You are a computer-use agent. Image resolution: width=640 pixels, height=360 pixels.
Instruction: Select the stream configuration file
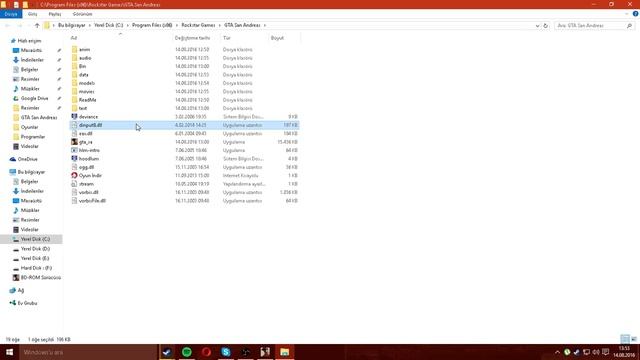(x=86, y=184)
